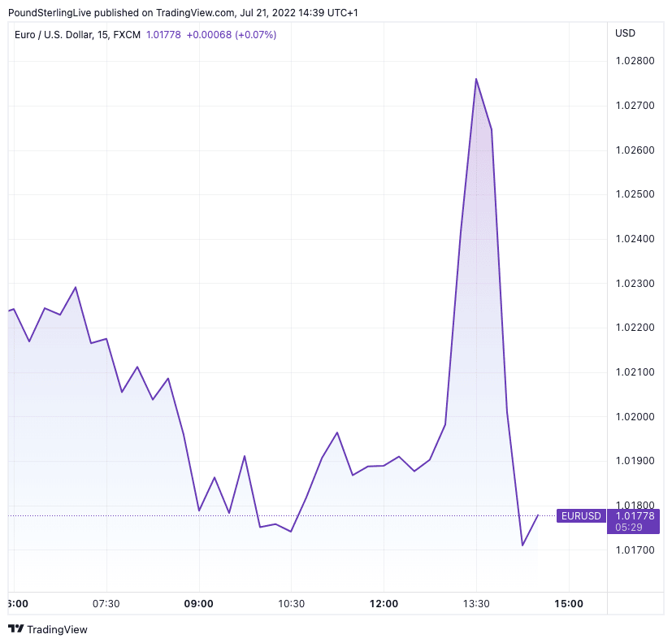The height and width of the screenshot is (643, 672).
Task: Click the 12:00 time axis label
Action: [384, 603]
